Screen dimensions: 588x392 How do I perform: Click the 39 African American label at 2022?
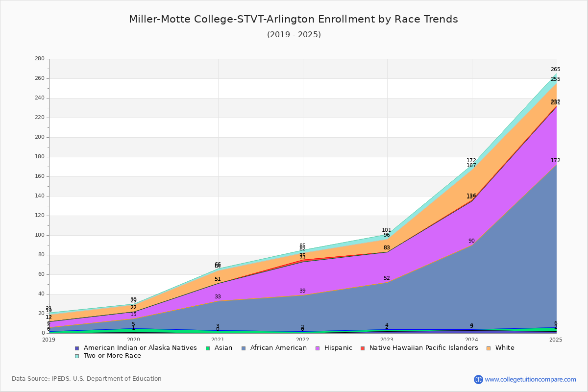coord(302,291)
